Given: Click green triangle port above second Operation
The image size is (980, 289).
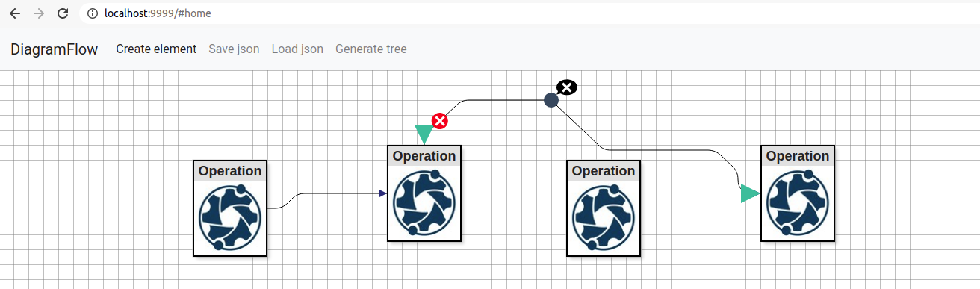Looking at the screenshot, I should point(424,134).
